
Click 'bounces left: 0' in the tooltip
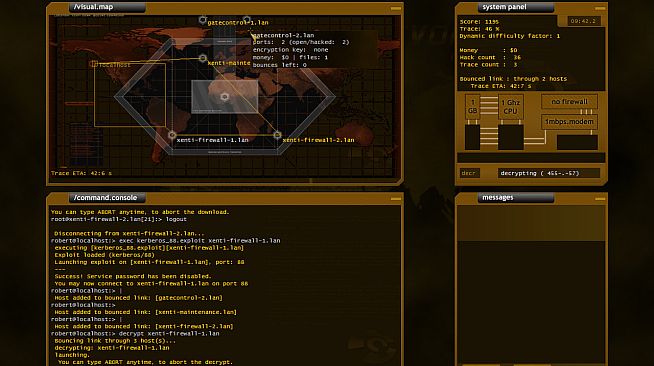[279, 65]
